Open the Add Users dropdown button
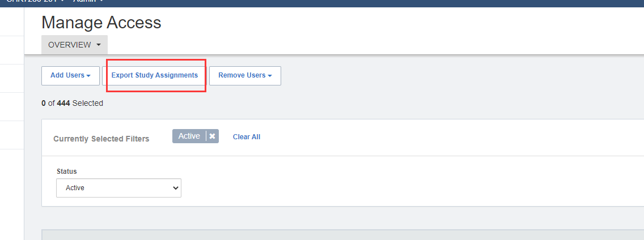The image size is (644, 240). pyautogui.click(x=70, y=75)
